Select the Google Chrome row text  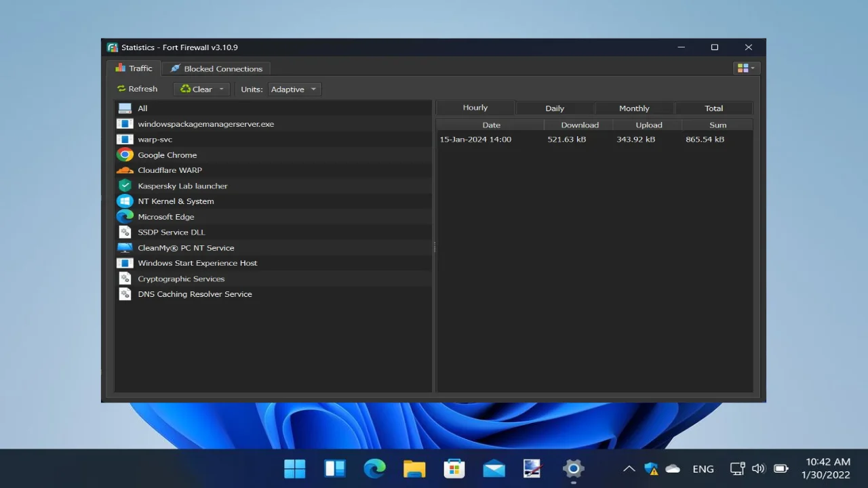(x=167, y=155)
